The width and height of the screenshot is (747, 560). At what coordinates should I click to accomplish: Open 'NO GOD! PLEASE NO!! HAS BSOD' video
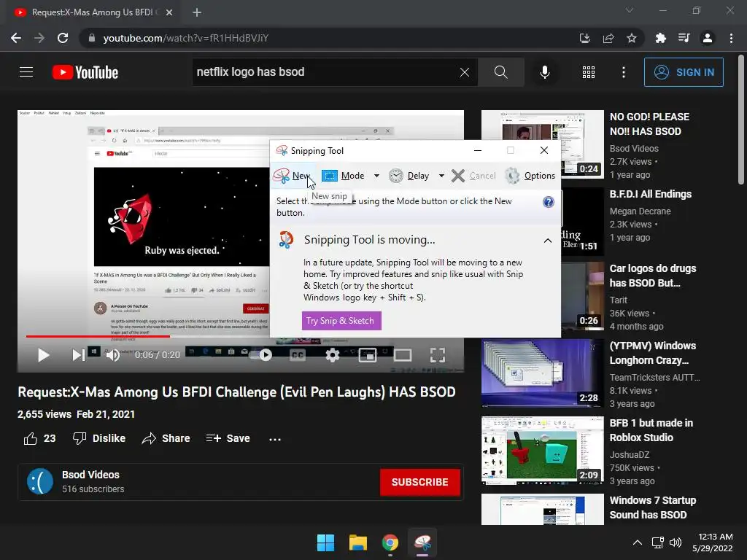pyautogui.click(x=649, y=124)
